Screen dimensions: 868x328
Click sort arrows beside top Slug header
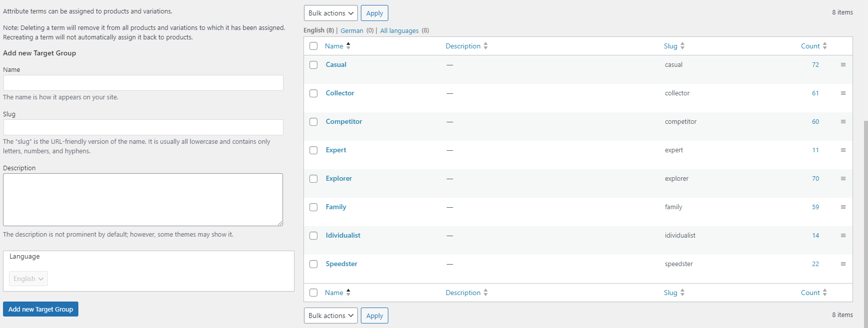(x=682, y=46)
